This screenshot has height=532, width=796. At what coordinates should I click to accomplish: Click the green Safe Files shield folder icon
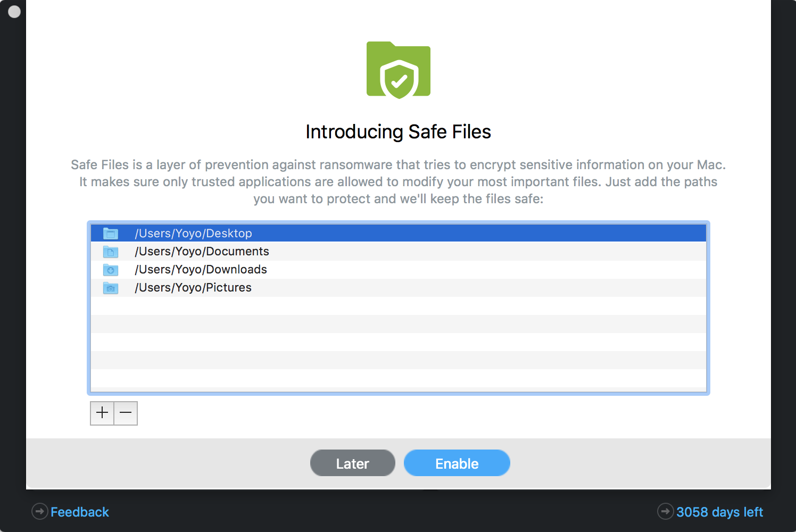pos(399,70)
